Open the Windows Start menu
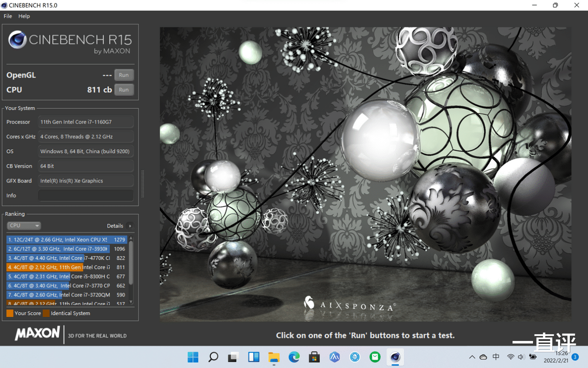Image resolution: width=588 pixels, height=368 pixels. [193, 357]
